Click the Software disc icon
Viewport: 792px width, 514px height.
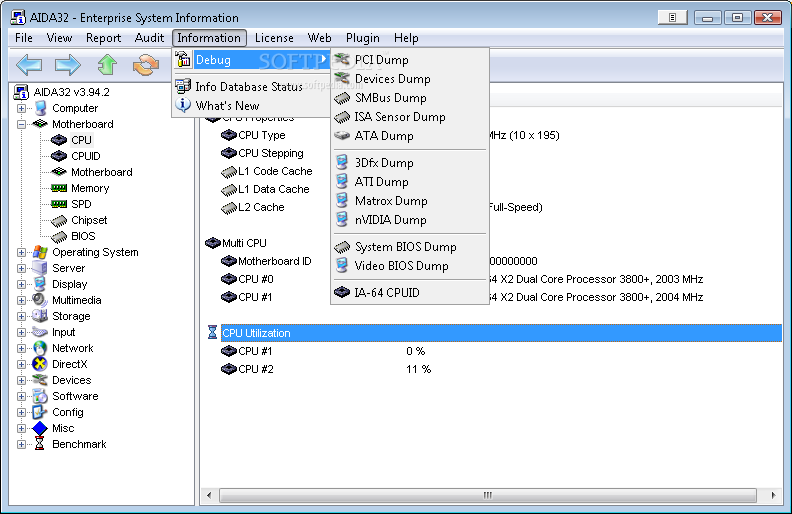click(x=40, y=396)
